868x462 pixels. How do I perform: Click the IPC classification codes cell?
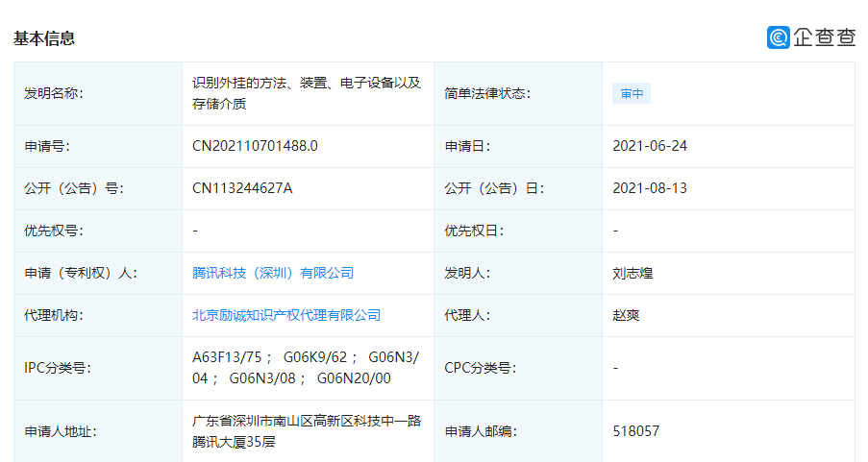coord(306,367)
